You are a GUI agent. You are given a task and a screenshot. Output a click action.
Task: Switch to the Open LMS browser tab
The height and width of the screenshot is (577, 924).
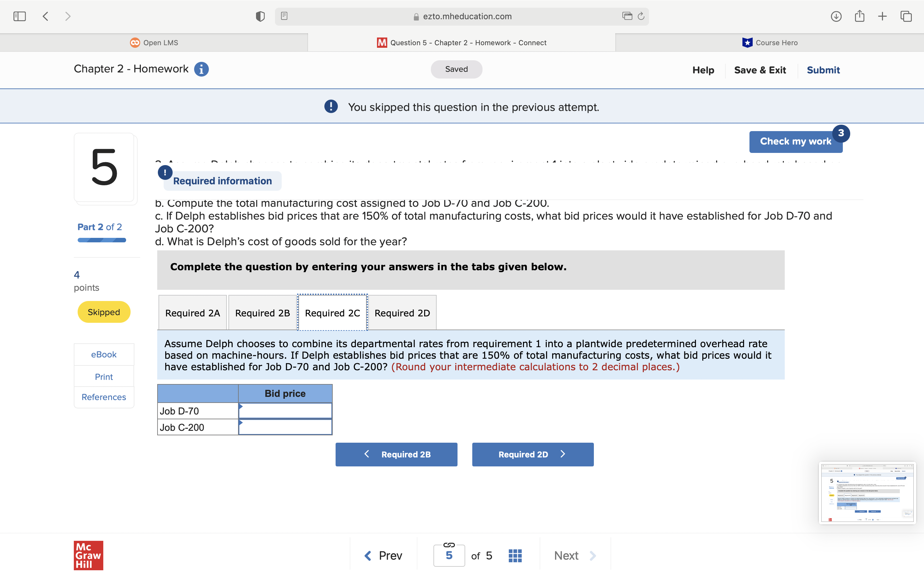(x=154, y=42)
